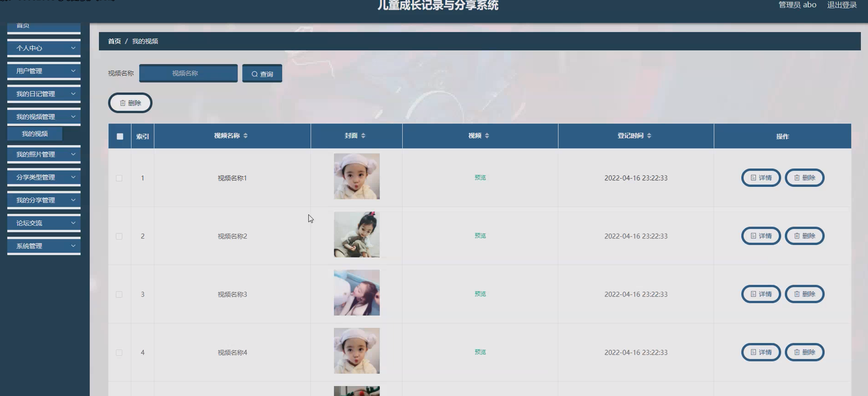The width and height of the screenshot is (868, 396).
Task: Select 我的视频 submenu item
Action: click(35, 134)
